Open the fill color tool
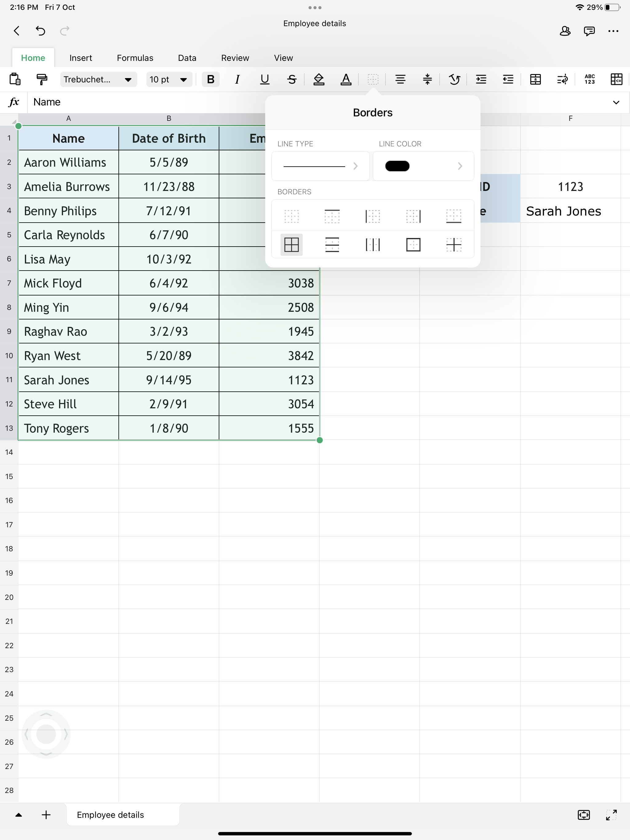630x840 pixels. click(319, 79)
